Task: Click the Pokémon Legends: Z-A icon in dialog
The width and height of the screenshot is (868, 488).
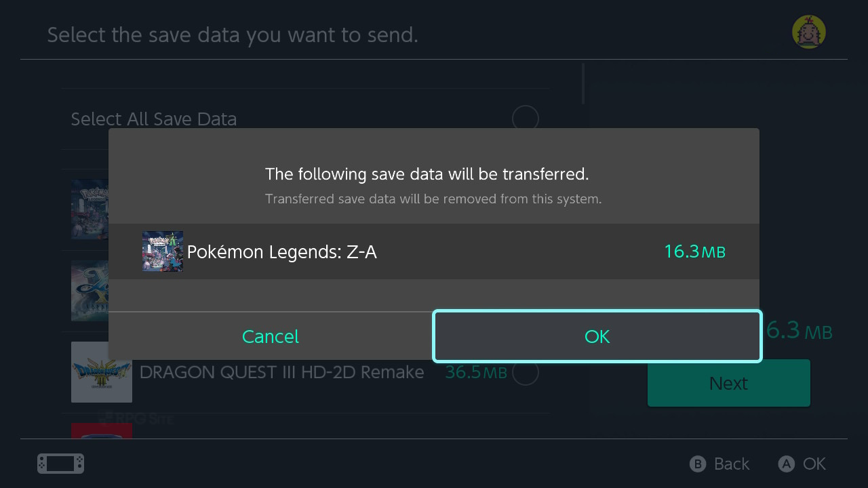Action: coord(163,251)
